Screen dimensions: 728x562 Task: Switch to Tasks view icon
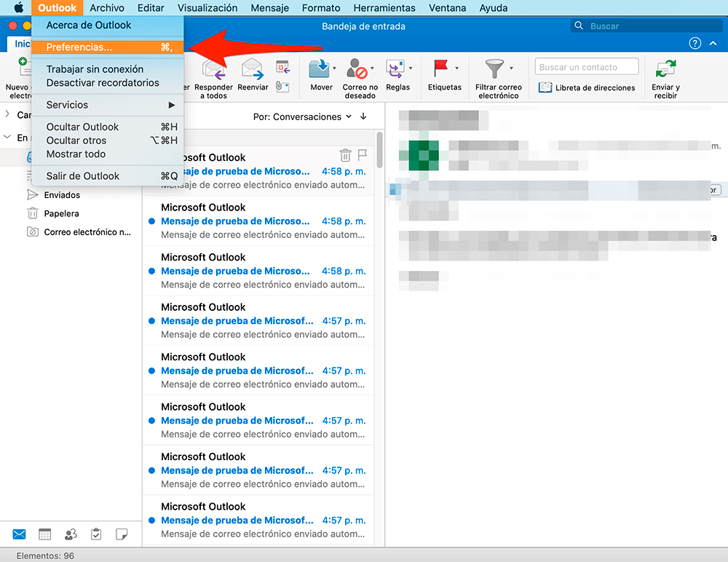point(96,534)
